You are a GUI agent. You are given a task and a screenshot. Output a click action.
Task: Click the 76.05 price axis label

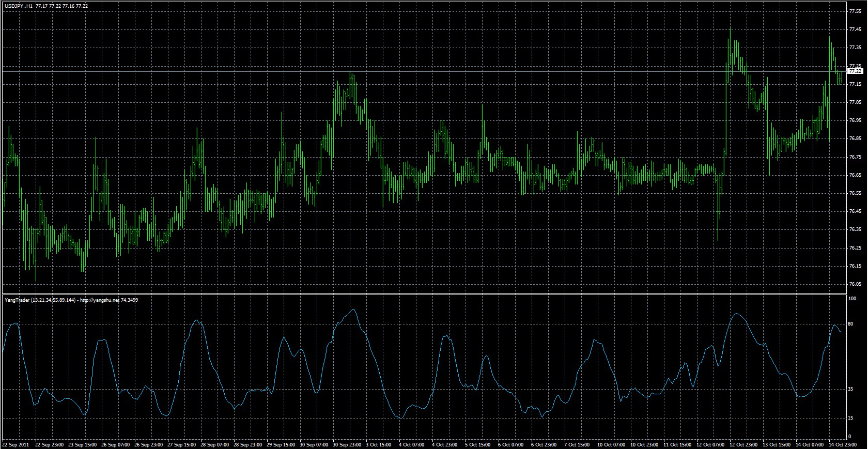855,284
